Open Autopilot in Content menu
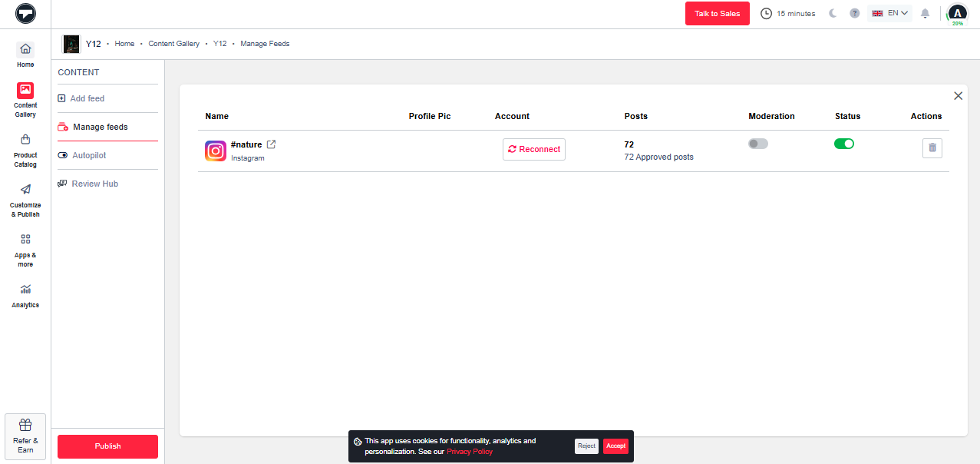This screenshot has width=980, height=464. [89, 155]
